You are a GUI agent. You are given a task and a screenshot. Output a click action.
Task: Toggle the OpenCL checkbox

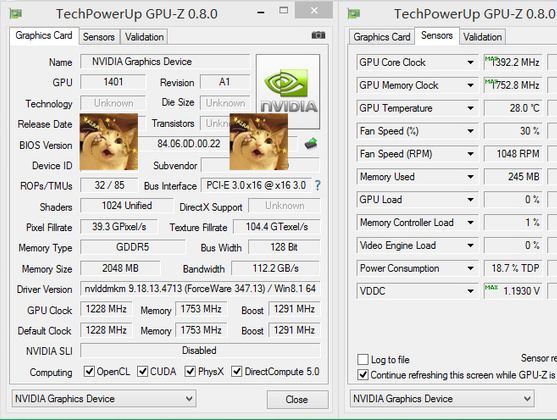(x=89, y=371)
